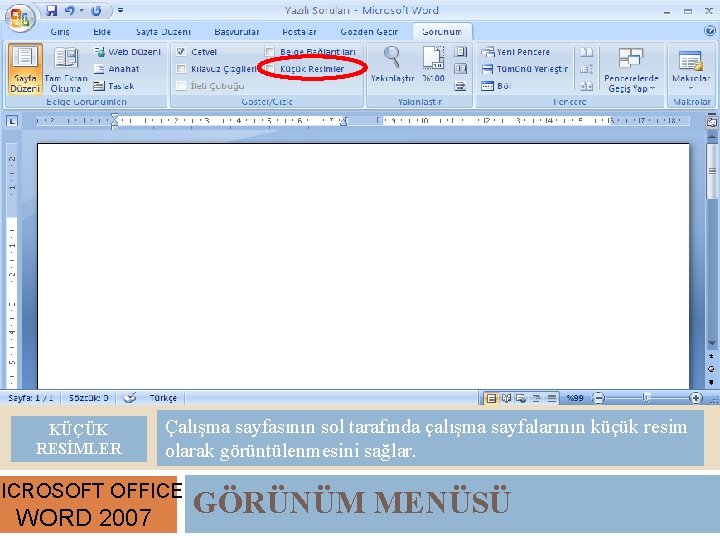The width and height of the screenshot is (720, 540).
Task: Set zoom to %100
Action: [x=433, y=65]
